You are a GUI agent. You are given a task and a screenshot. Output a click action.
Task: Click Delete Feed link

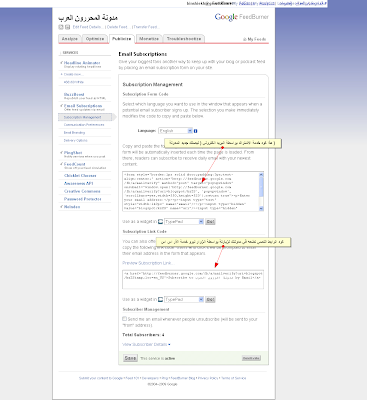117,27
